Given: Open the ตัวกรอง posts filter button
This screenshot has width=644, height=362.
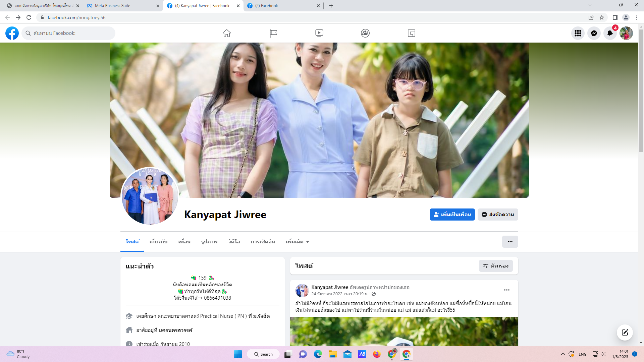Looking at the screenshot, I should coord(495,266).
